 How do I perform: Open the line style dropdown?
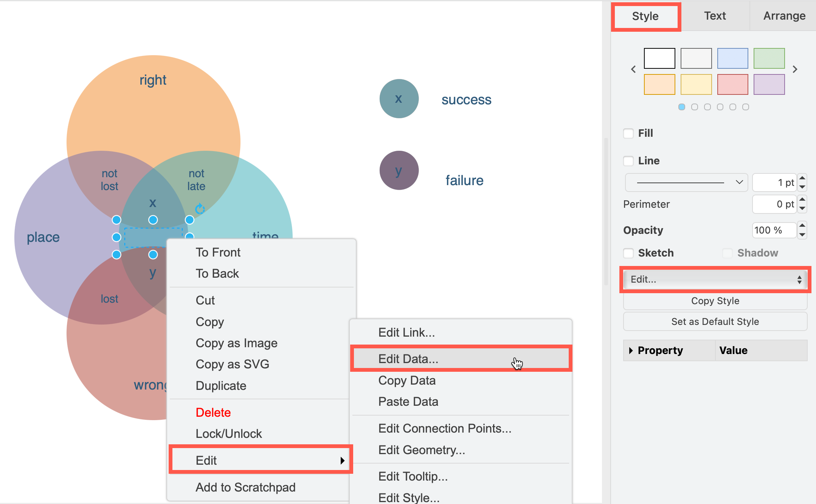686,182
